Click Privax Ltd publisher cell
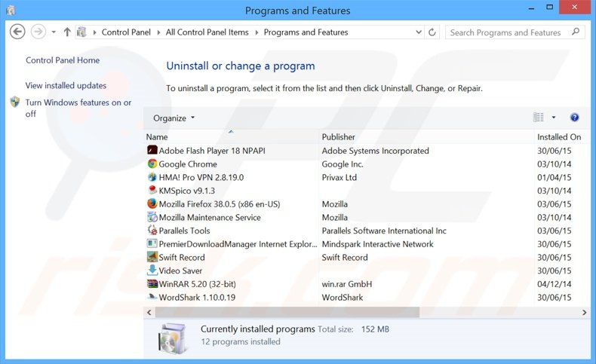This screenshot has width=596, height=364. 339,177
